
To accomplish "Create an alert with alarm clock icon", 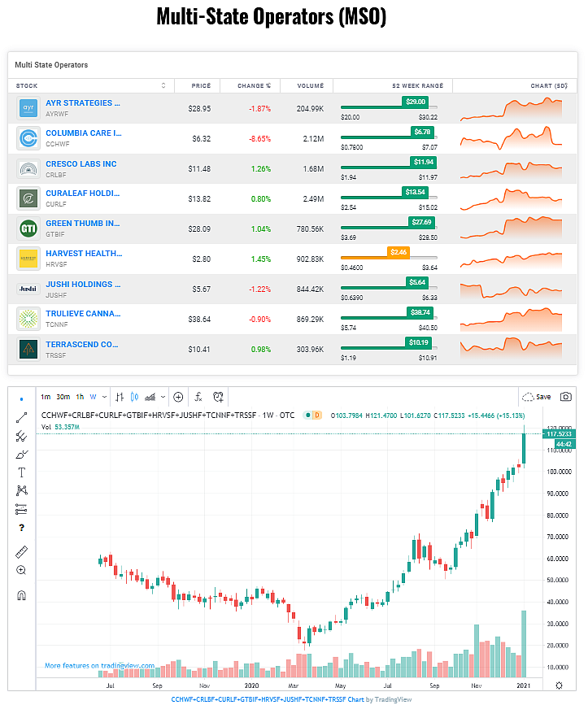I will tap(218, 397).
